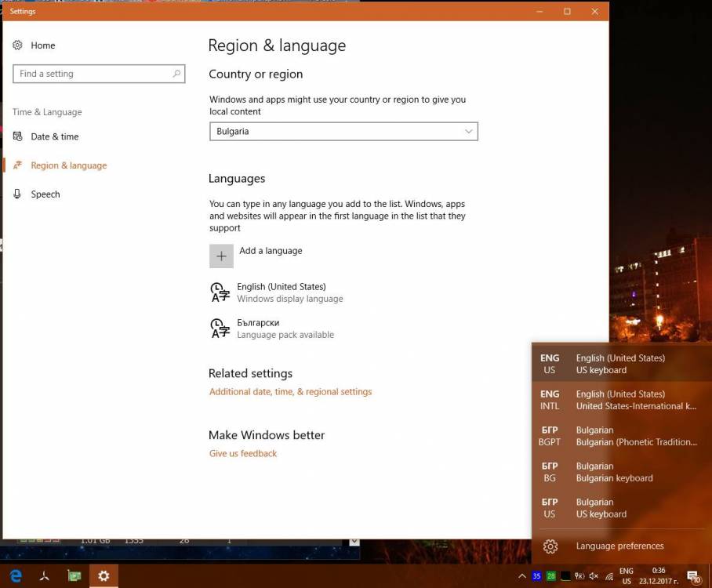712x588 pixels.
Task: Switch to ENG INTL United States-International keyboard
Action: pyautogui.click(x=622, y=400)
